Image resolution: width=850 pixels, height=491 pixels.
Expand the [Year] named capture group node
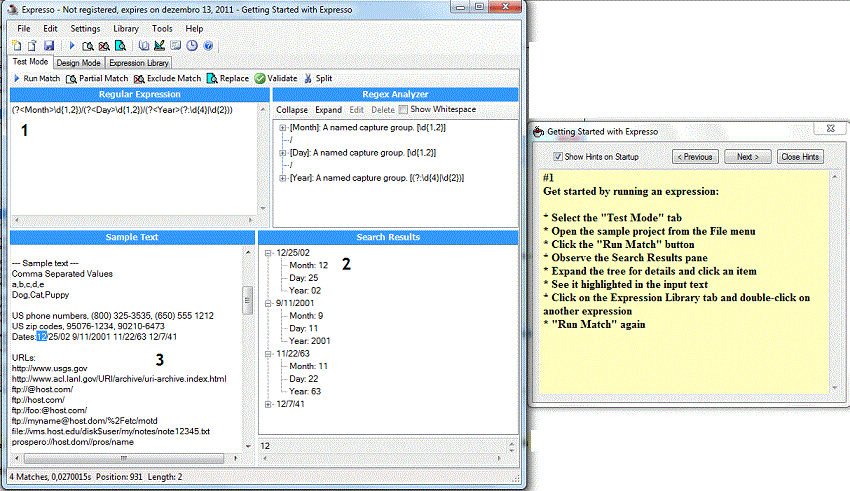coord(283,177)
